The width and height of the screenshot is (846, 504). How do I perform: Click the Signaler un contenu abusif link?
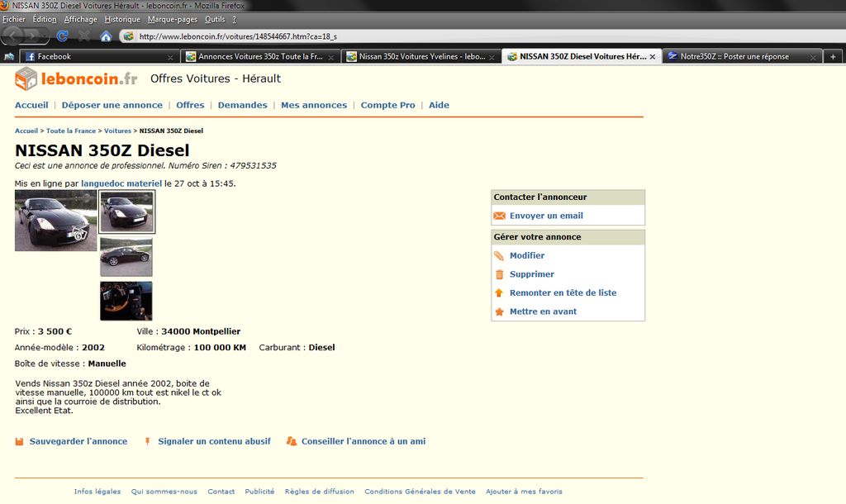[214, 441]
